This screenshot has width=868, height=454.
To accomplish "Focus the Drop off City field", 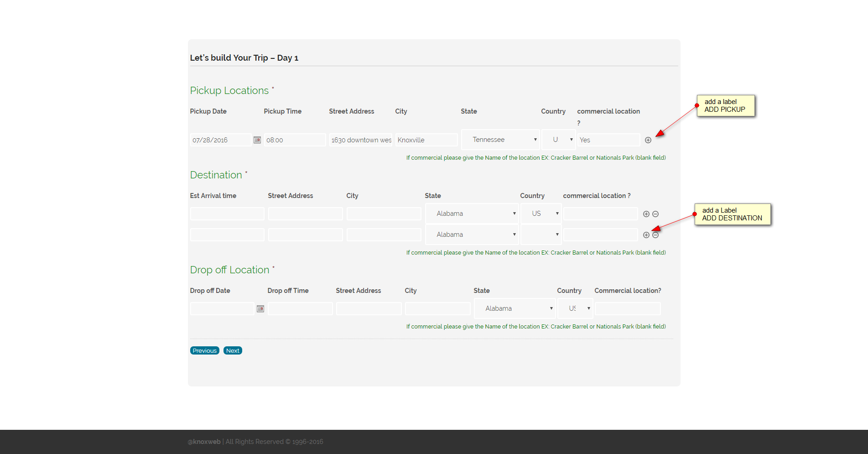I will pos(438,309).
